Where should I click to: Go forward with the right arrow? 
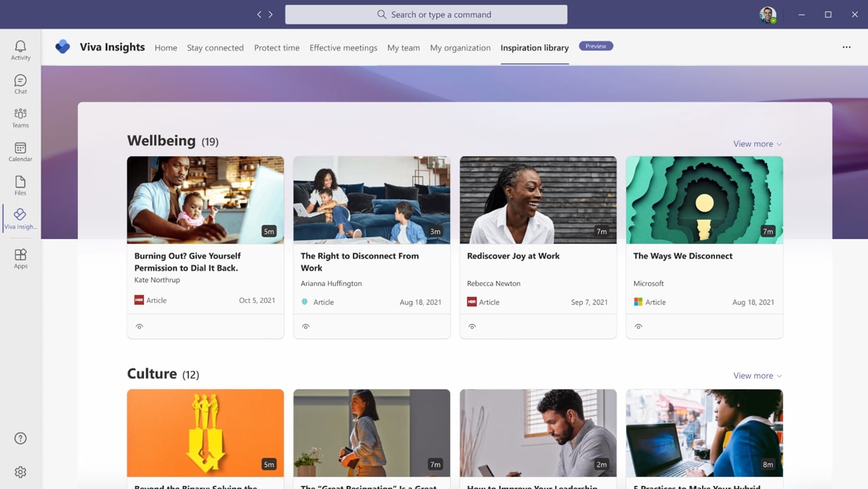[271, 15]
